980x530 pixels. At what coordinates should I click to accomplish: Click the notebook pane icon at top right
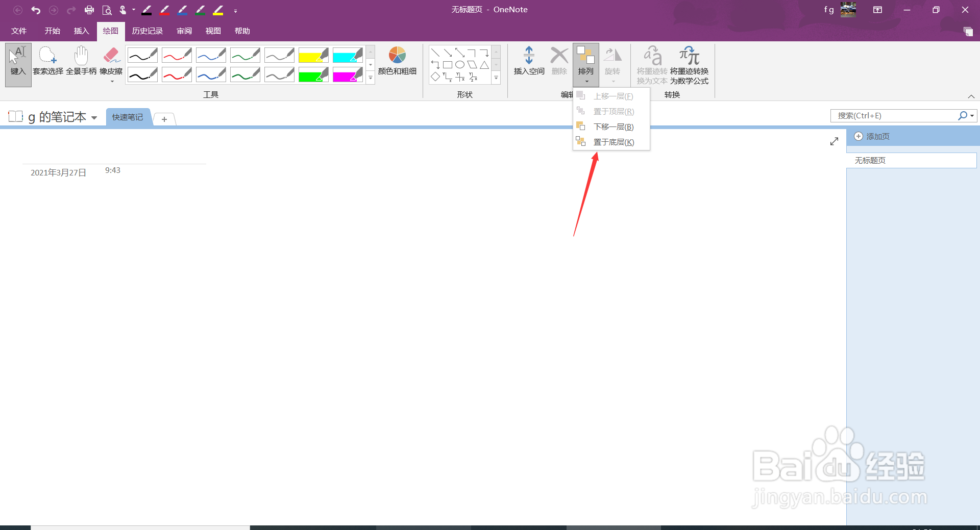click(x=968, y=31)
